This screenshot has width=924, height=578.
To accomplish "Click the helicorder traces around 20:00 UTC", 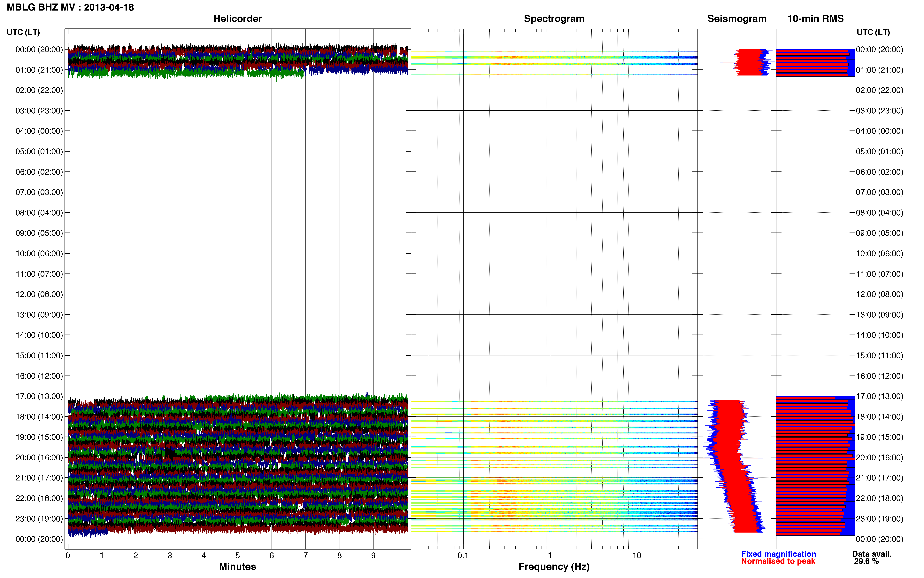I will 238,457.
